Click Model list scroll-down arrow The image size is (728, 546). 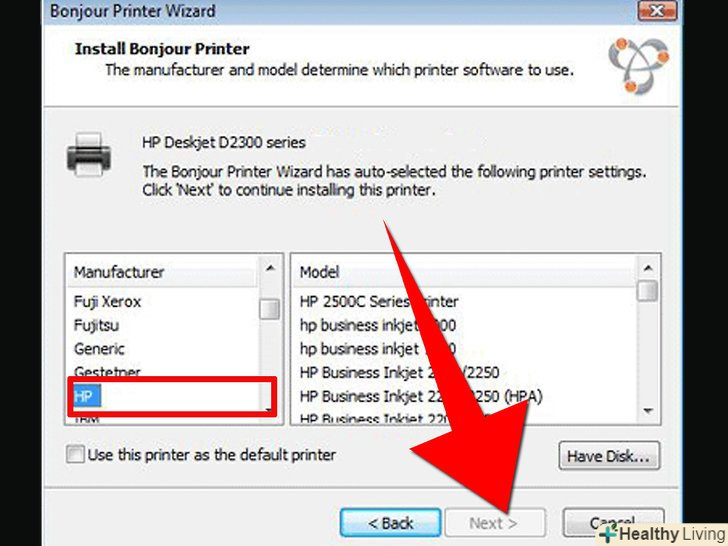[x=648, y=411]
